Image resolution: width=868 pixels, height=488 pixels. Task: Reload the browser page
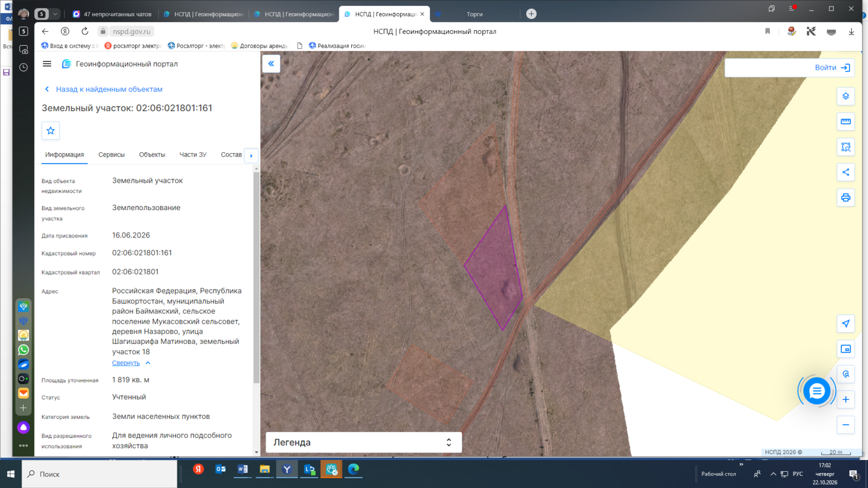coord(85,31)
